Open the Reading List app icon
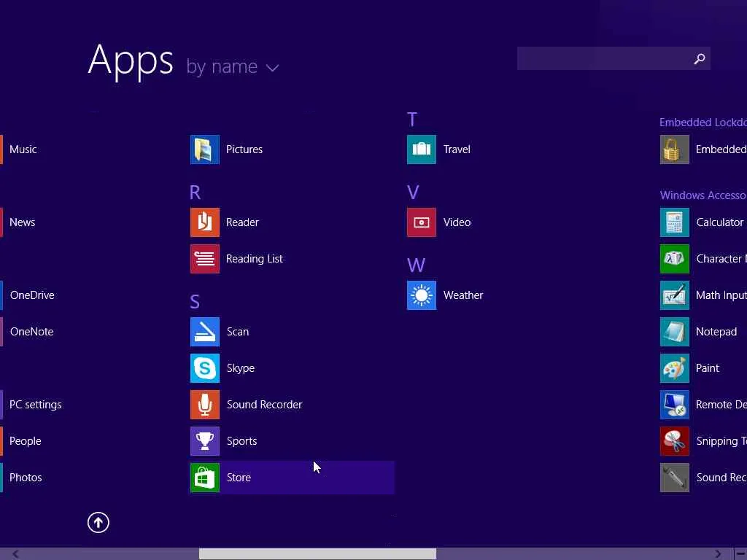Screen dimensions: 747x560 click(x=205, y=259)
